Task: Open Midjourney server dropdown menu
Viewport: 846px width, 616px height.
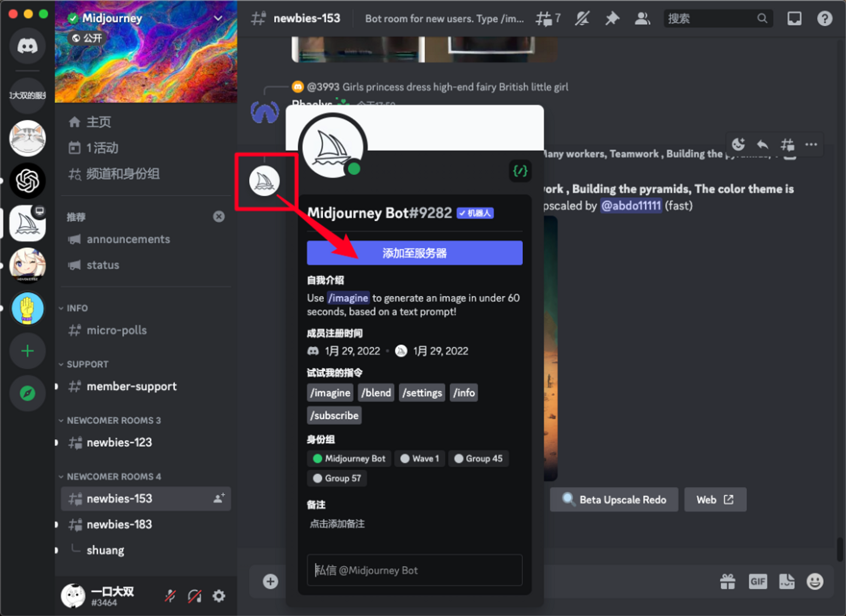Action: coord(218,18)
